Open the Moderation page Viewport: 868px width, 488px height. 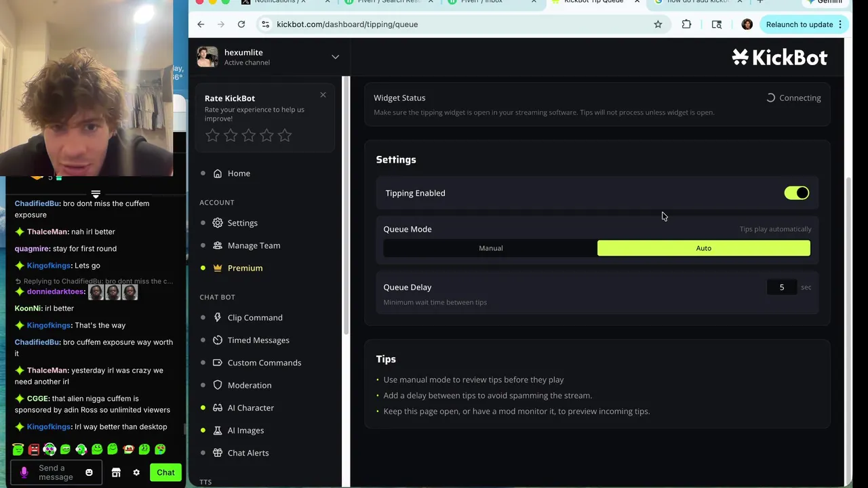(x=250, y=385)
